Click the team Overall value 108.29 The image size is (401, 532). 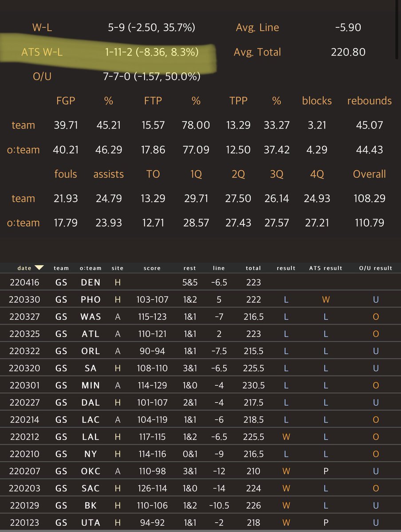(x=370, y=198)
